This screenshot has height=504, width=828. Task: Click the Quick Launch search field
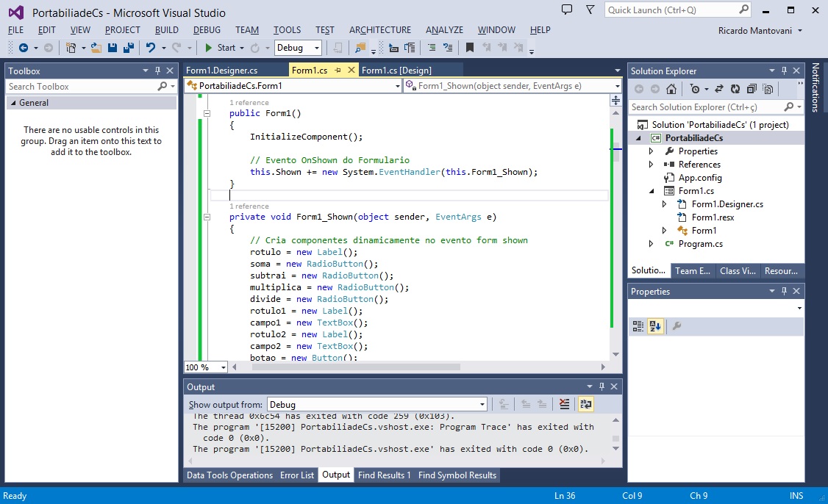671,10
